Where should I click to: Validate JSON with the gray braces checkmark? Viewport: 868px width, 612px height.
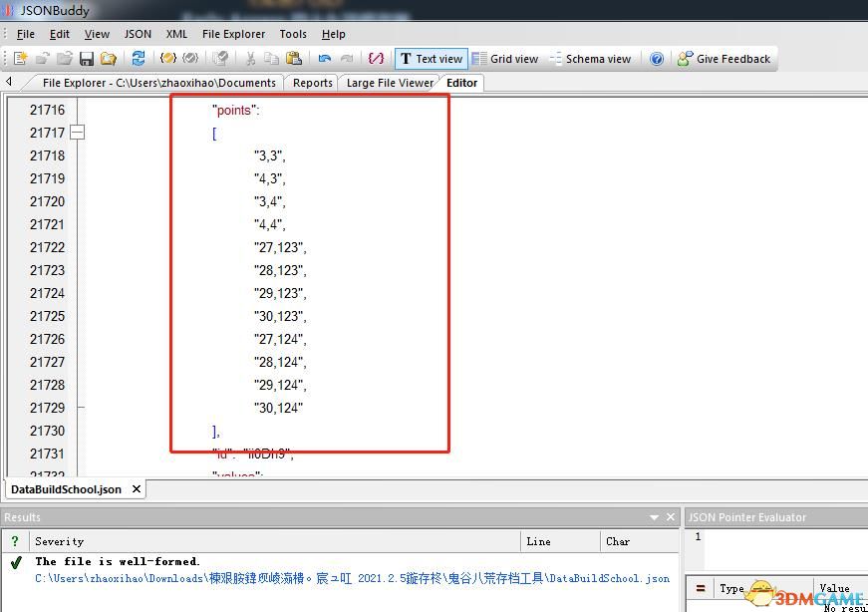pyautogui.click(x=190, y=58)
